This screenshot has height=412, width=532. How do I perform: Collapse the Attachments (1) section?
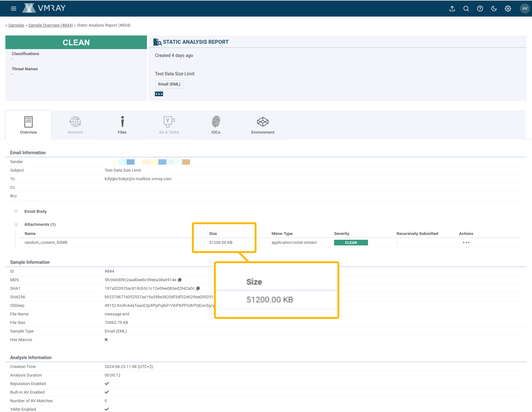[x=16, y=224]
